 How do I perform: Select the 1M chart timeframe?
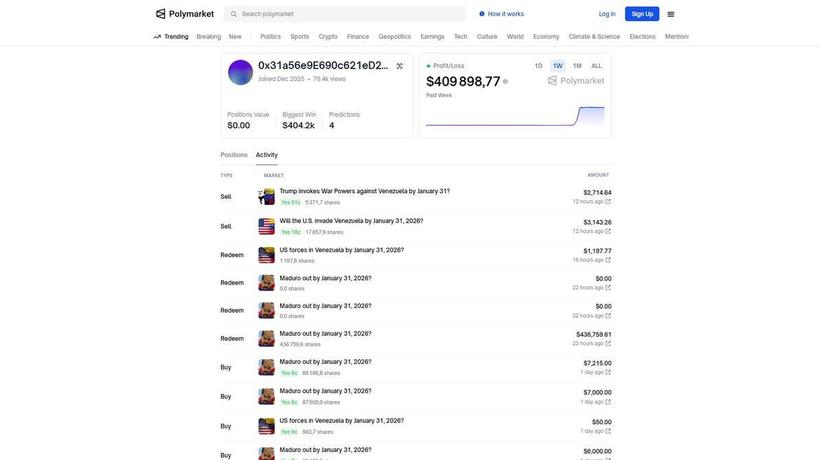click(577, 66)
